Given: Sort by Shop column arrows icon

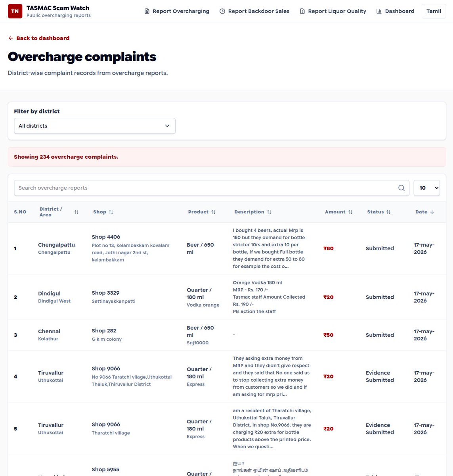Looking at the screenshot, I should (111, 212).
